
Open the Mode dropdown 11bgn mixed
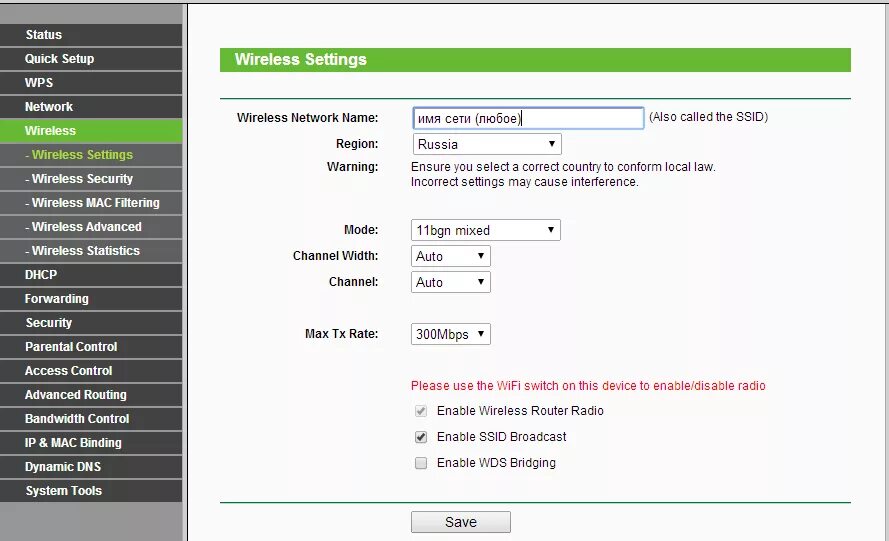(485, 230)
